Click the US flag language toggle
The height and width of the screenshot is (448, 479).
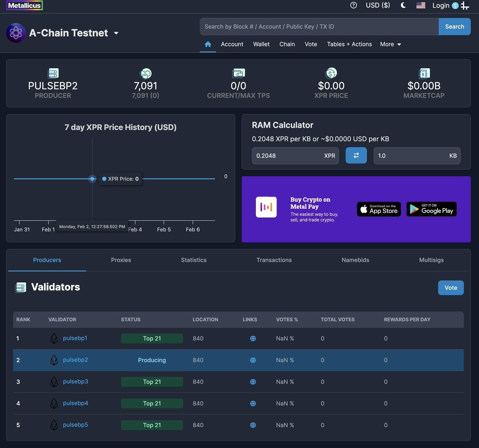point(420,5)
